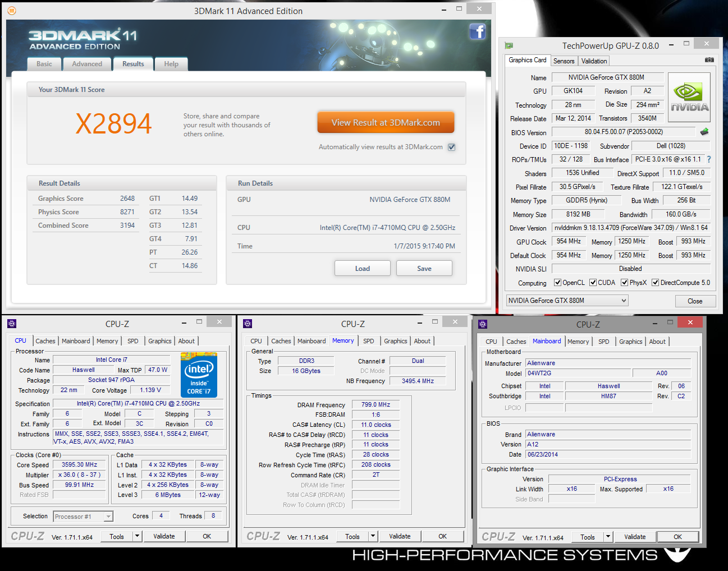The image size is (728, 571).
Task: Toggle the CUDA checkbox
Action: point(593,283)
